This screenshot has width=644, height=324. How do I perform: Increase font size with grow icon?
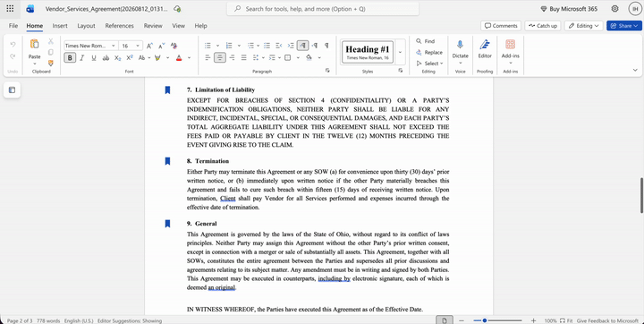(x=150, y=46)
